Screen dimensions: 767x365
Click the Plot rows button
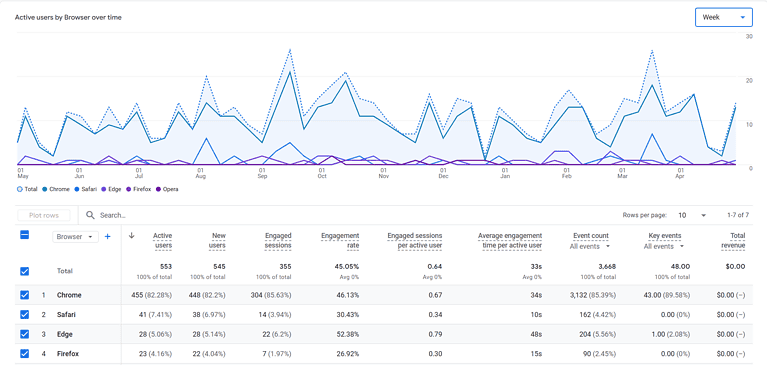pos(44,215)
